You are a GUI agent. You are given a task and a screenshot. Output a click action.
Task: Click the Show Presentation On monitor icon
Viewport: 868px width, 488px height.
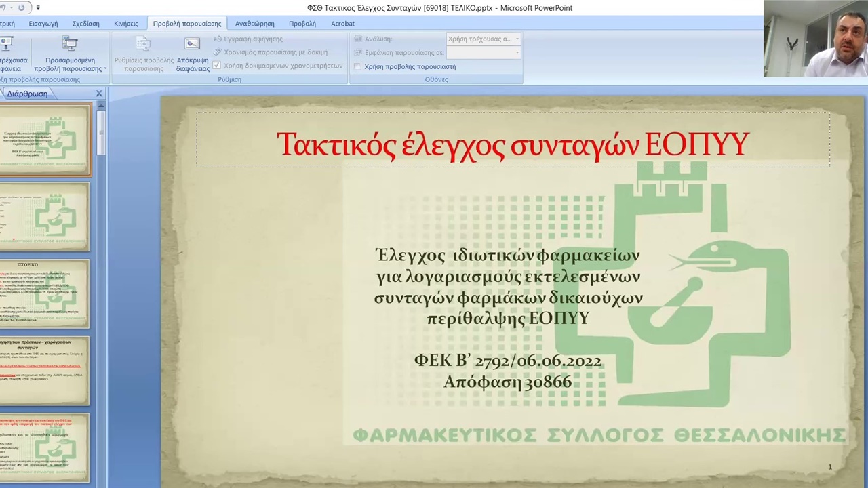(358, 52)
